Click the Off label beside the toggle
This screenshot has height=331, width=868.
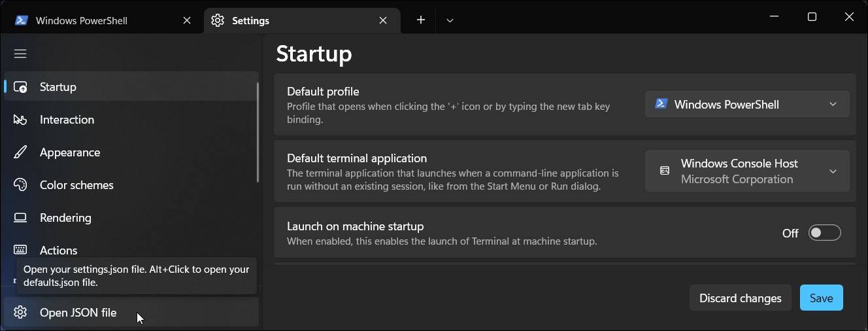(x=790, y=233)
